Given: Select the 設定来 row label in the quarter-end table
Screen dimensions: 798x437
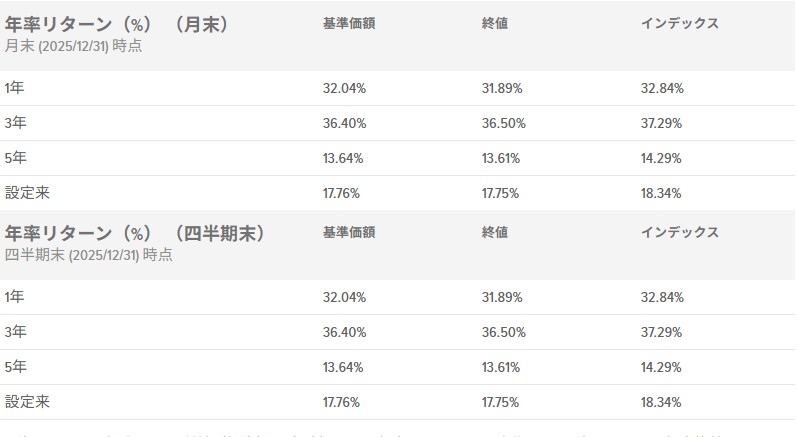Looking at the screenshot, I should [27, 402].
